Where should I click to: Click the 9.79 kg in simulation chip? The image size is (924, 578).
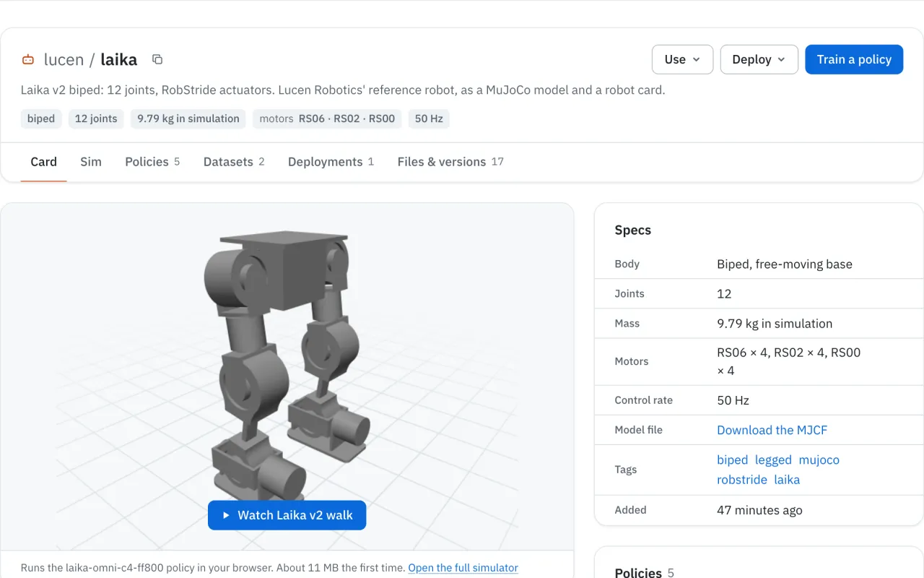coord(188,118)
